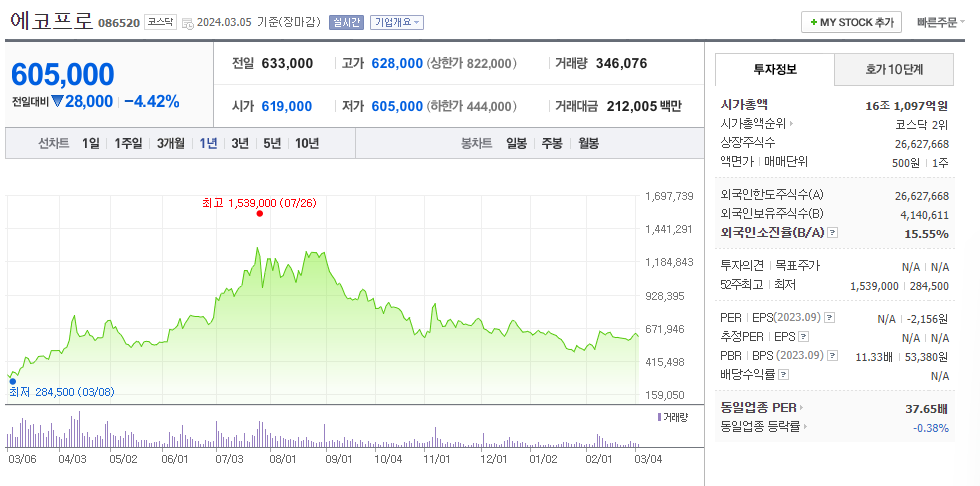Select the 10년 line chart period

307,144
